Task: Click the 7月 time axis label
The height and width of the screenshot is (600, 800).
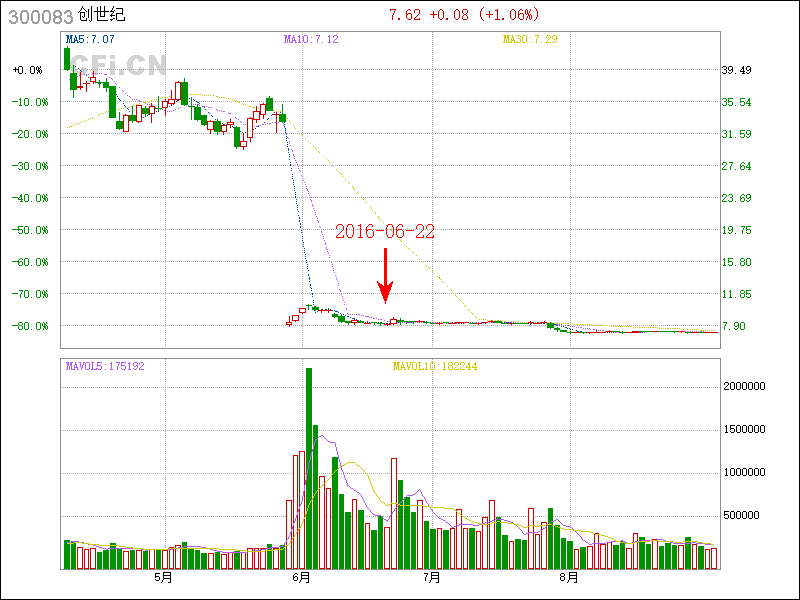Action: (x=432, y=577)
